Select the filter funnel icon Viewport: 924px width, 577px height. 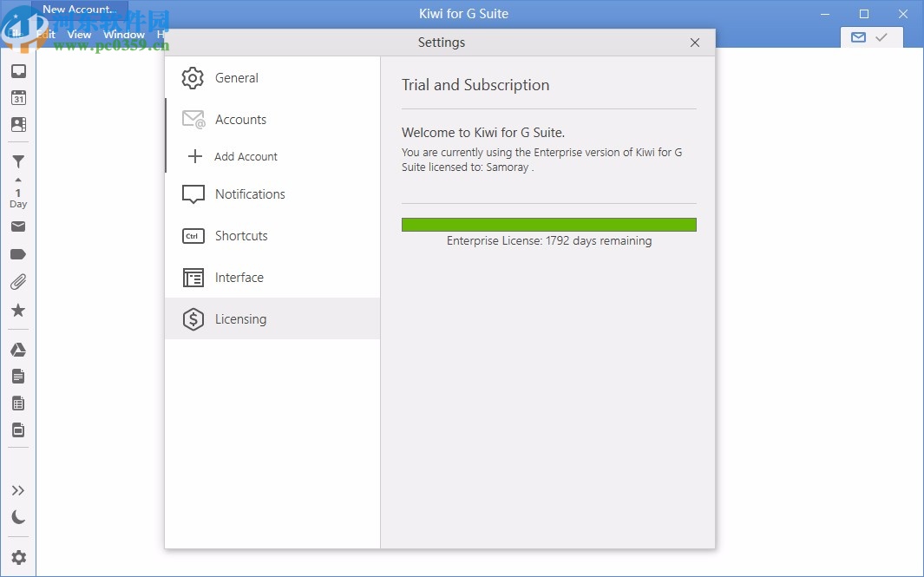pos(18,161)
